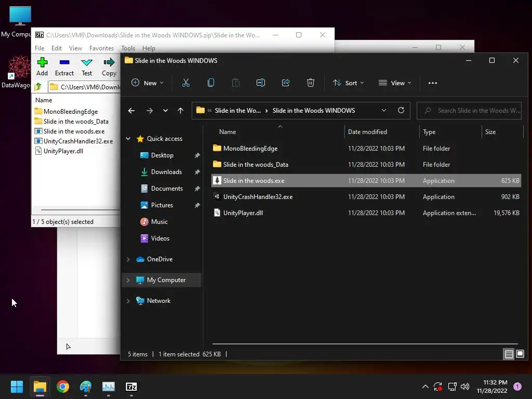Show hidden system tray icons

[425, 387]
